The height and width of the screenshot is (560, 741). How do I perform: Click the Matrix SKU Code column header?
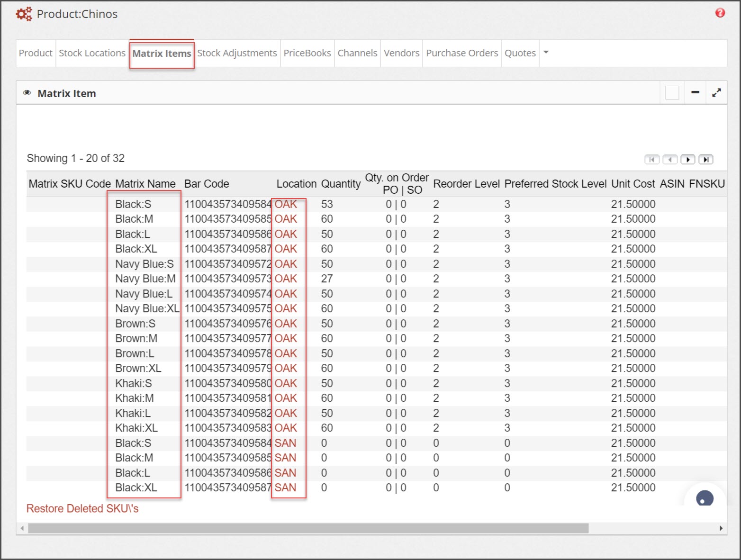(70, 184)
